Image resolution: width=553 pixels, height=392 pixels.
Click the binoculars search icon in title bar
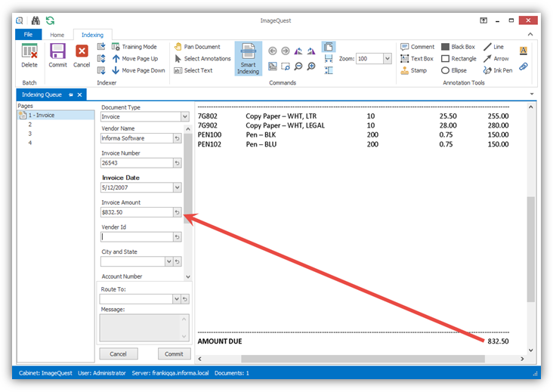coord(36,20)
